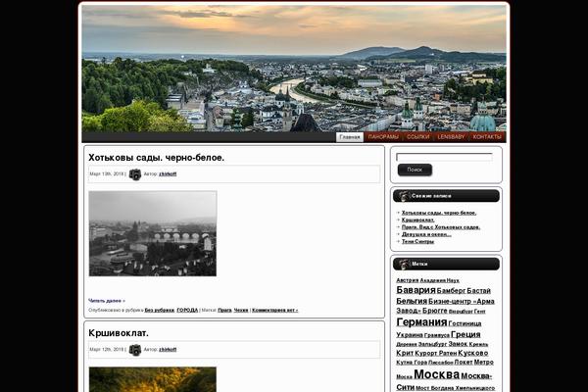Select the Бамберг tag
588x392 pixels.
click(x=451, y=291)
